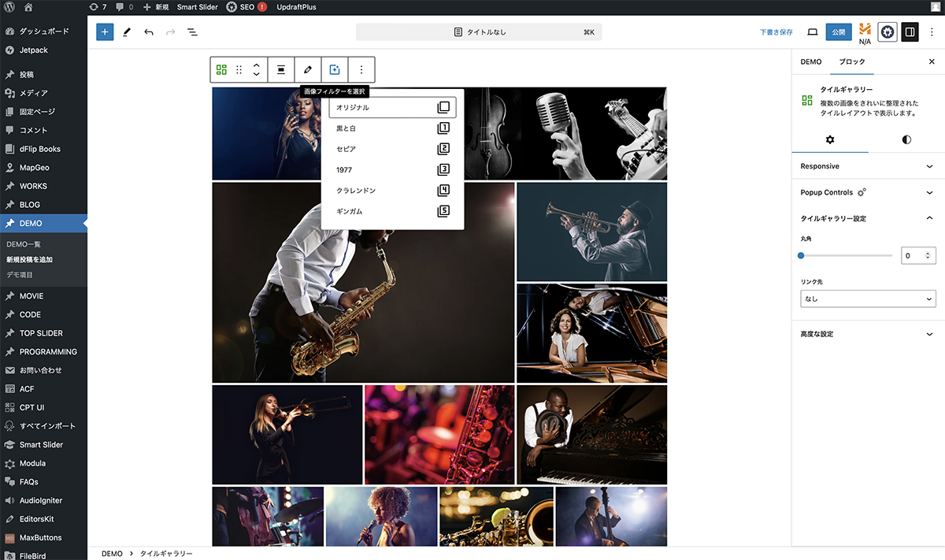945x560 pixels.
Task: Open block options three-dot menu
Action: tap(361, 70)
